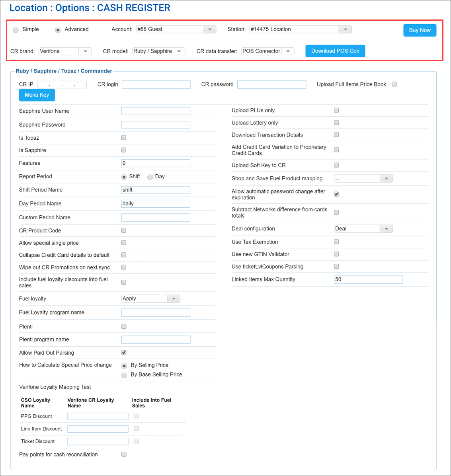Click the Sapphire User Name field
This screenshot has width=451, height=476.
point(156,111)
